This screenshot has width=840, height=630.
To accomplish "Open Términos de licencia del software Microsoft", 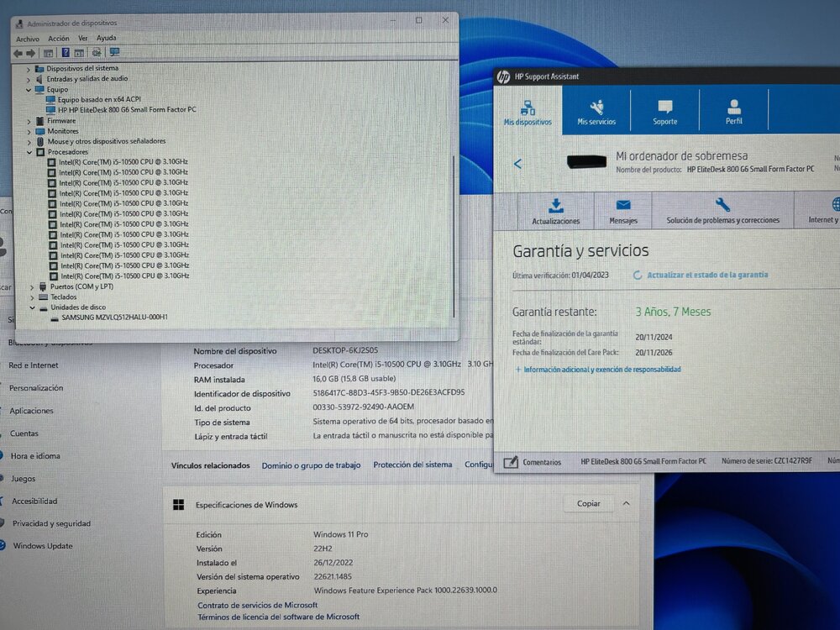I will (279, 617).
